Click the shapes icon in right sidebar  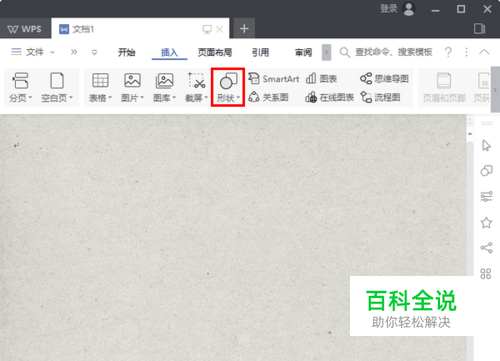486,171
